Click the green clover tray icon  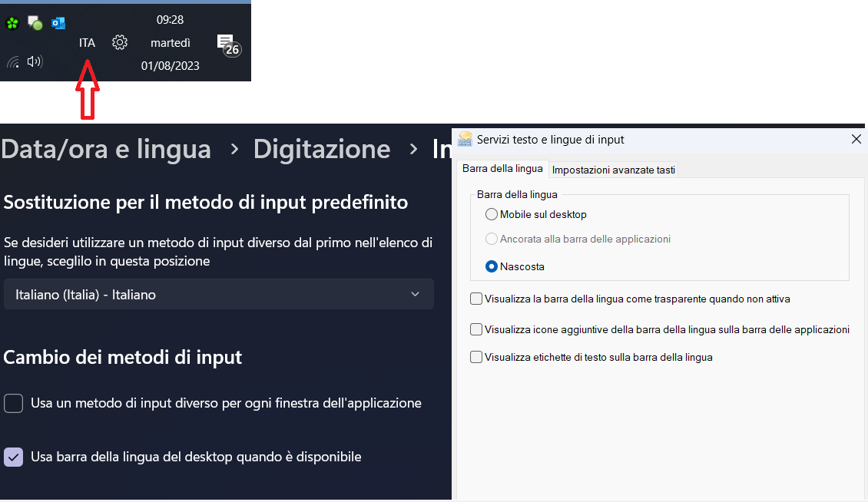click(12, 23)
